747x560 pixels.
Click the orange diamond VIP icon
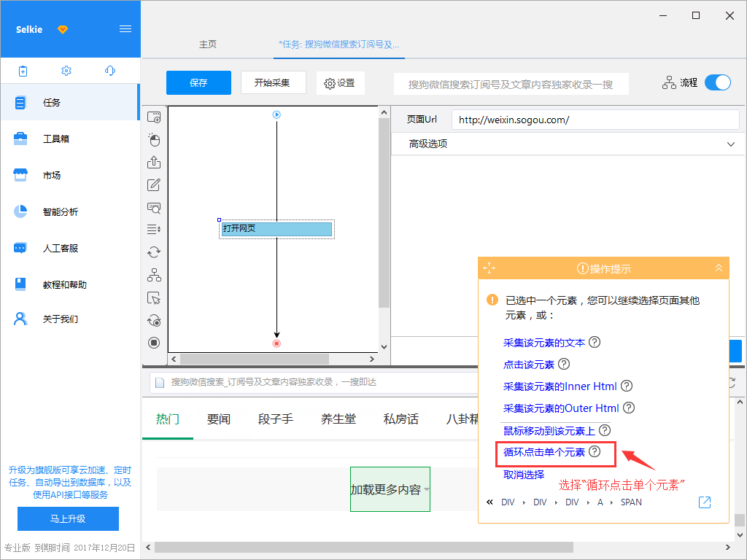(63, 29)
